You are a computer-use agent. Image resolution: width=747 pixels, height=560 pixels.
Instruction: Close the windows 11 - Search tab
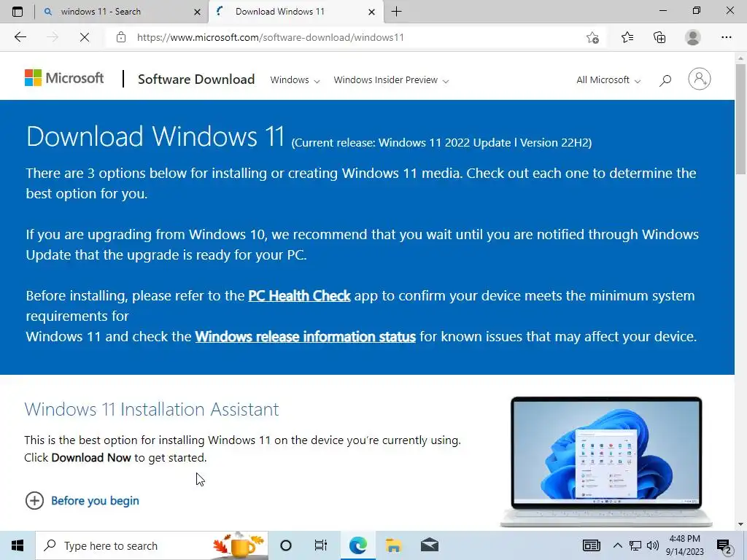(197, 12)
